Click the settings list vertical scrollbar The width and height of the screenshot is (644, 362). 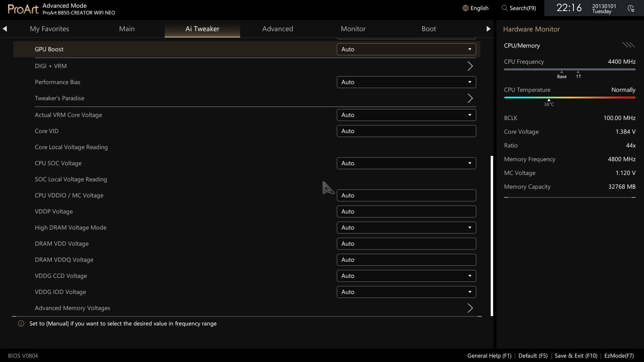tap(492, 236)
